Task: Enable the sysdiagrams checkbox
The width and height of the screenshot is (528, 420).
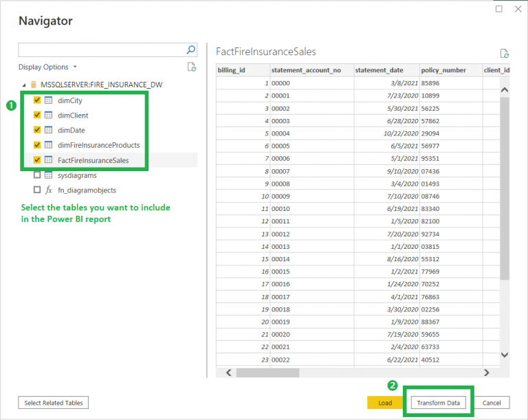Action: click(x=37, y=175)
